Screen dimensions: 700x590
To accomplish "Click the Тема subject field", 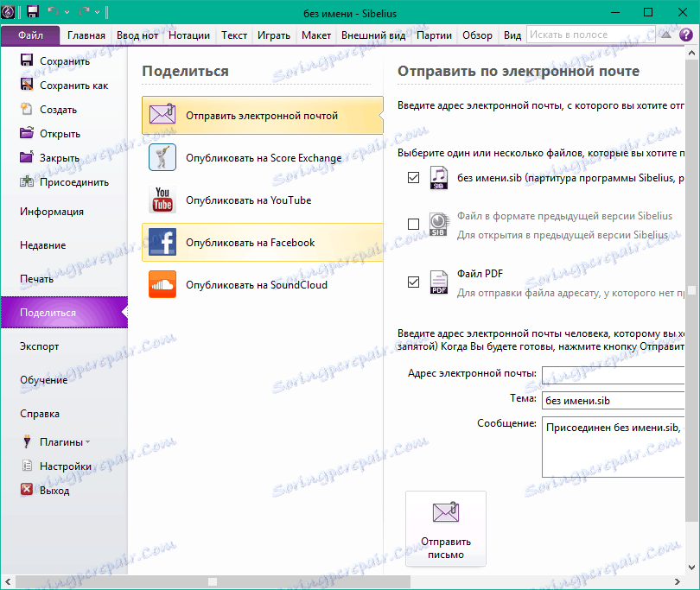I will pyautogui.click(x=613, y=400).
